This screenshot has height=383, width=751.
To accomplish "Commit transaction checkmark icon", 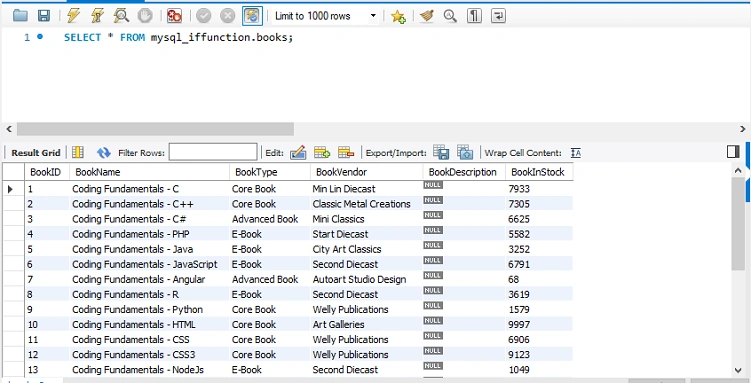I will 204,16.
